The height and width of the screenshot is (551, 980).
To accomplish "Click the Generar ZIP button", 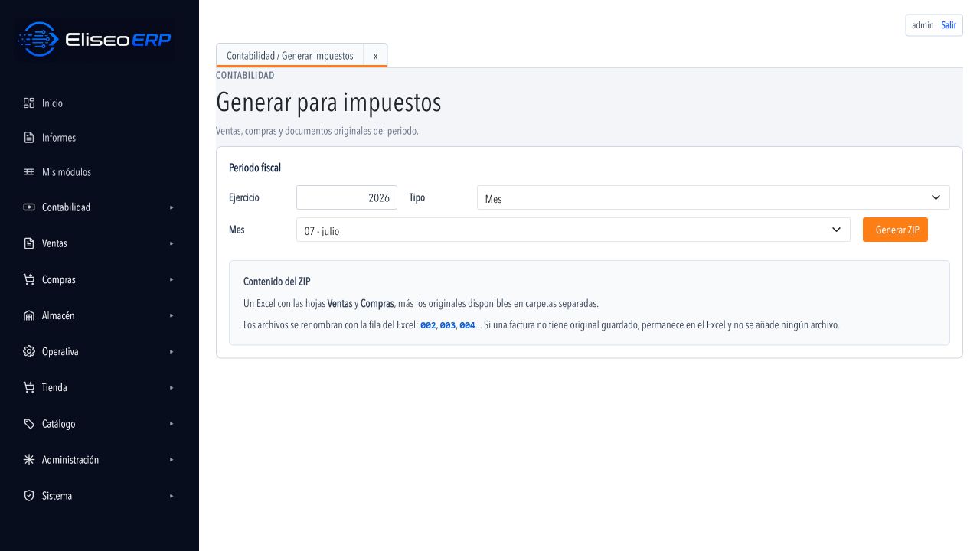I will coord(895,230).
